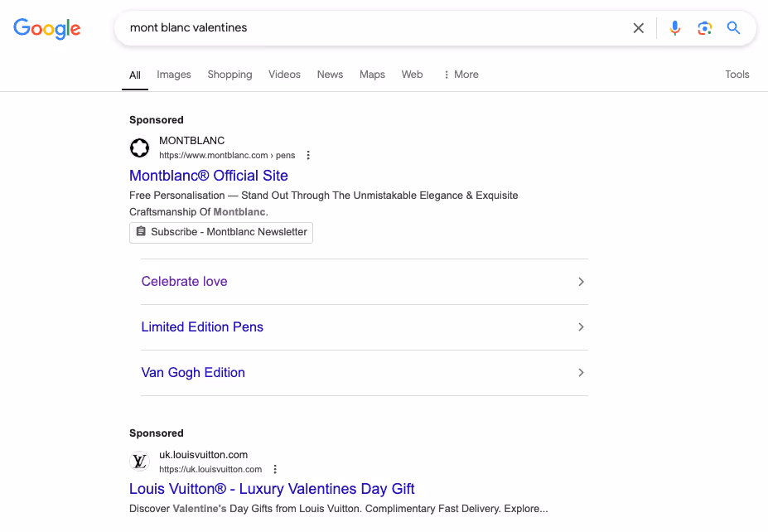Viewport: 768px width, 532px height.
Task: Click the Louis Vuitton LV logo favicon
Action: coord(139,461)
